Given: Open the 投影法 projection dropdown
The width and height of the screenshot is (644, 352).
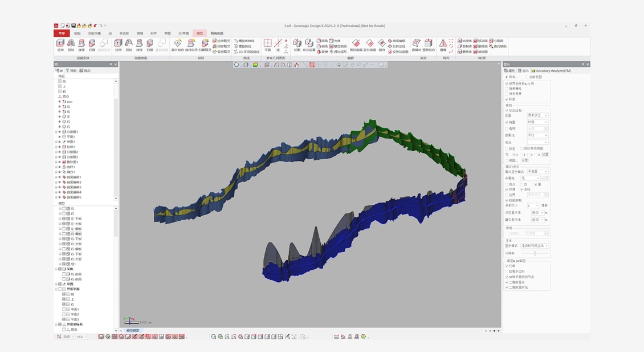Looking at the screenshot, I should pos(537,136).
